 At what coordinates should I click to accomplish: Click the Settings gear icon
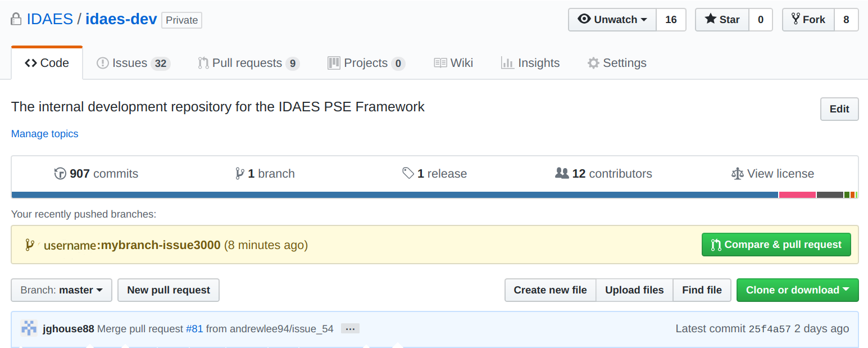point(593,63)
